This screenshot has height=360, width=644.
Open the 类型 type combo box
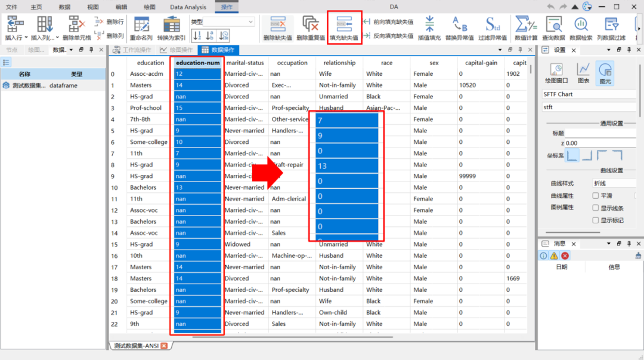[x=229, y=22]
